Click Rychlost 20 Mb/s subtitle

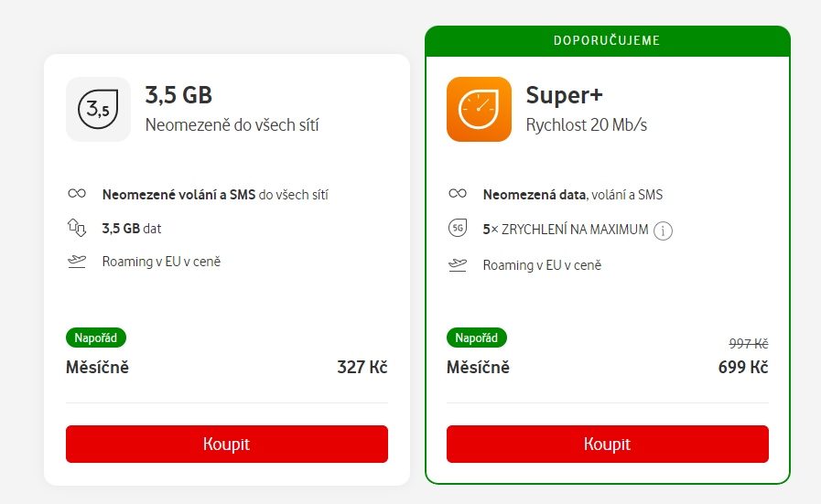(x=587, y=125)
